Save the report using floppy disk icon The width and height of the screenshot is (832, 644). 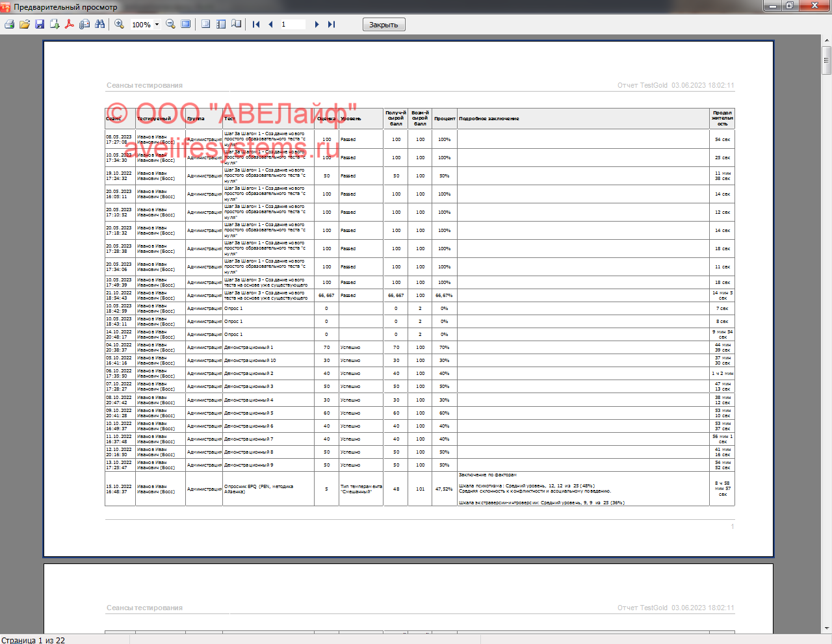coord(40,24)
